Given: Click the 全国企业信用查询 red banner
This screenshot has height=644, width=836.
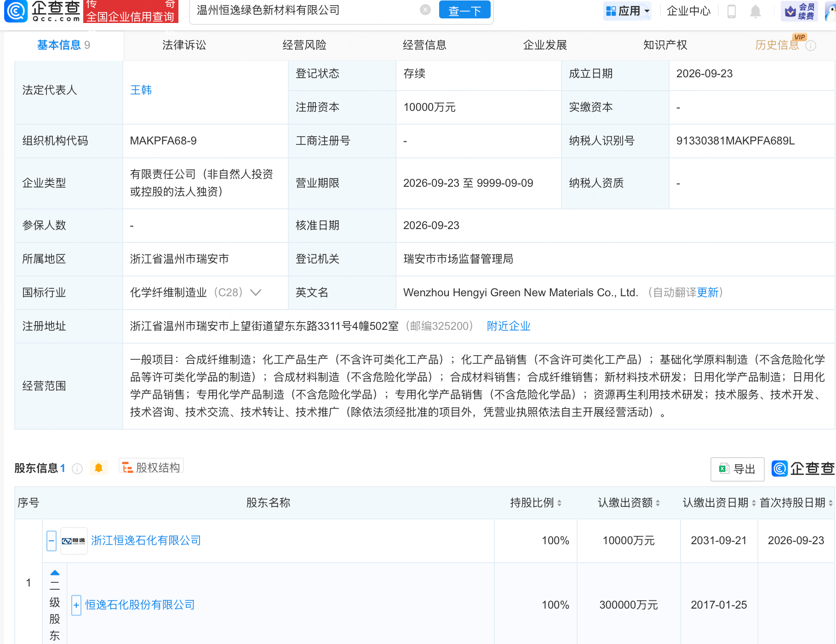Looking at the screenshot, I should point(131,11).
